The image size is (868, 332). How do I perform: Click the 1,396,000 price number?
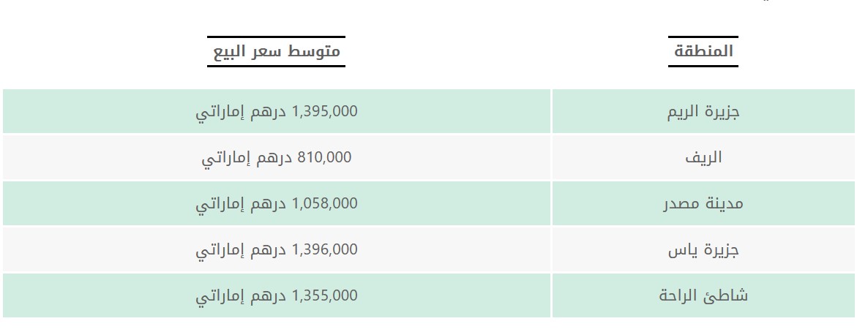pyautogui.click(x=324, y=249)
